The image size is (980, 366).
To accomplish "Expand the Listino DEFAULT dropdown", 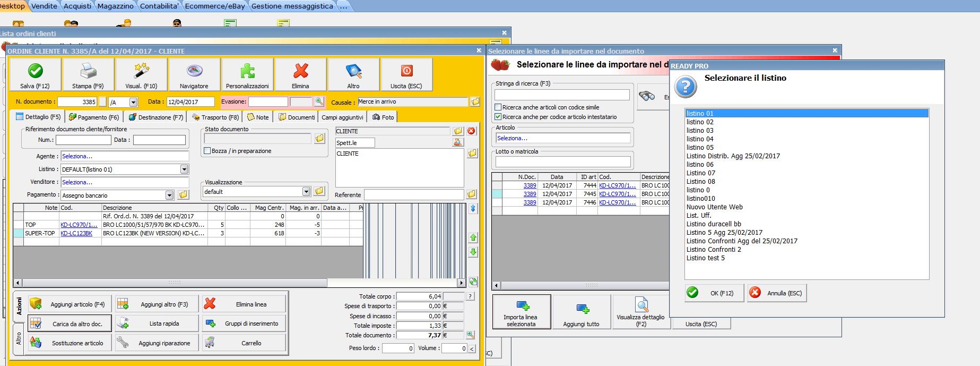I will [x=184, y=169].
